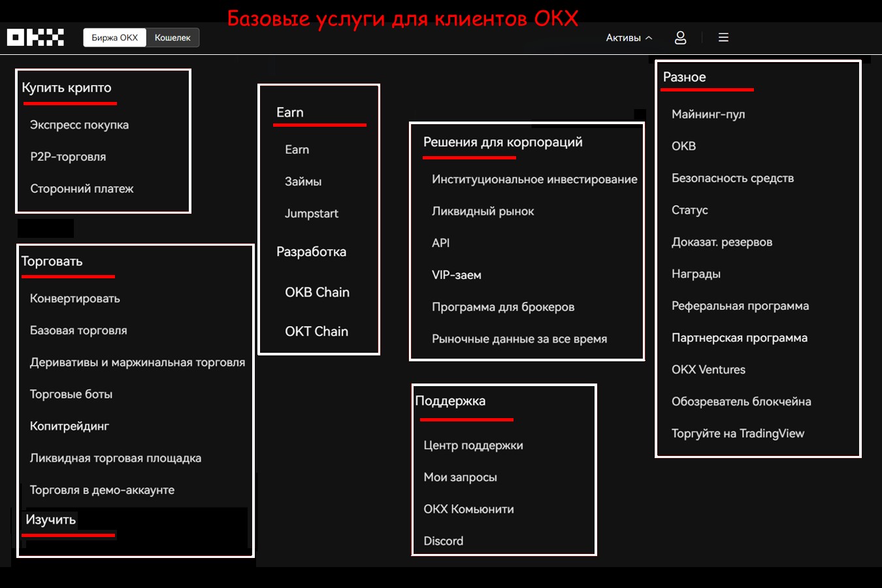The image size is (882, 588).
Task: Go to Ликвидная торговая площадка
Action: click(x=116, y=459)
